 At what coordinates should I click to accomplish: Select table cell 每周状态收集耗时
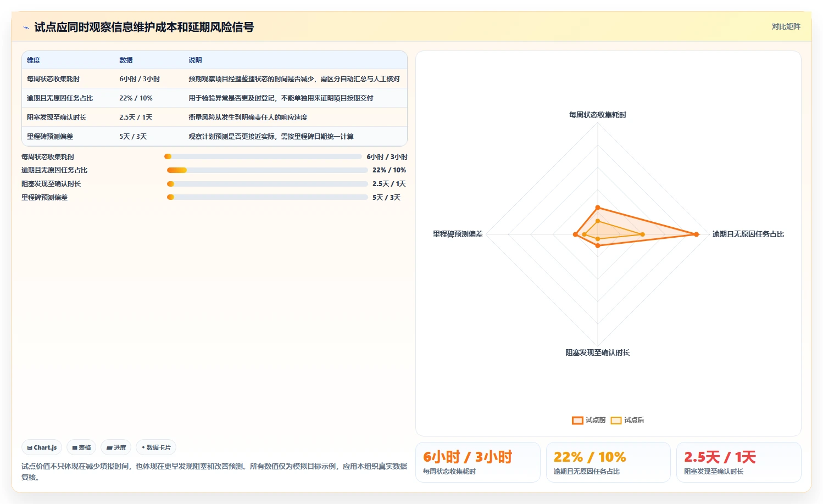click(53, 79)
